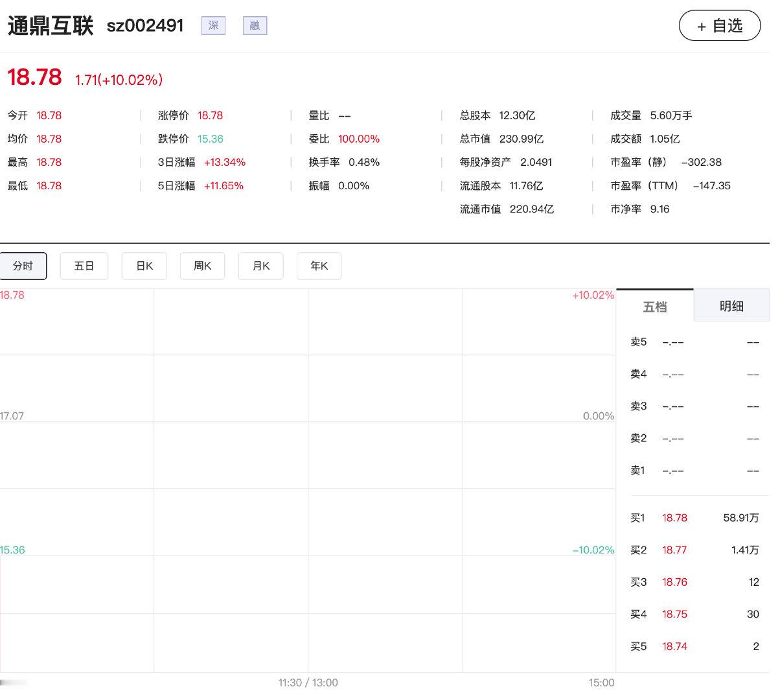Add stock with + 自选 button

click(x=719, y=26)
